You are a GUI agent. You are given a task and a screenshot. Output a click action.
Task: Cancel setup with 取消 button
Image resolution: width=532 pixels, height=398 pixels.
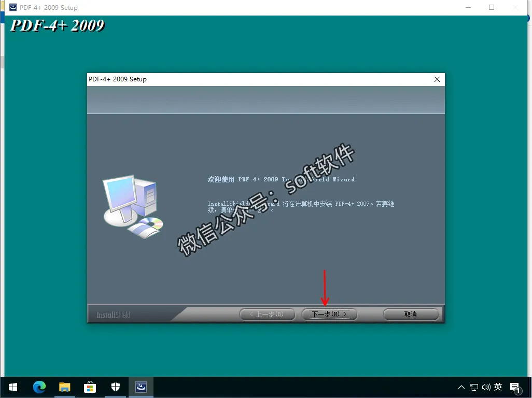pyautogui.click(x=411, y=314)
